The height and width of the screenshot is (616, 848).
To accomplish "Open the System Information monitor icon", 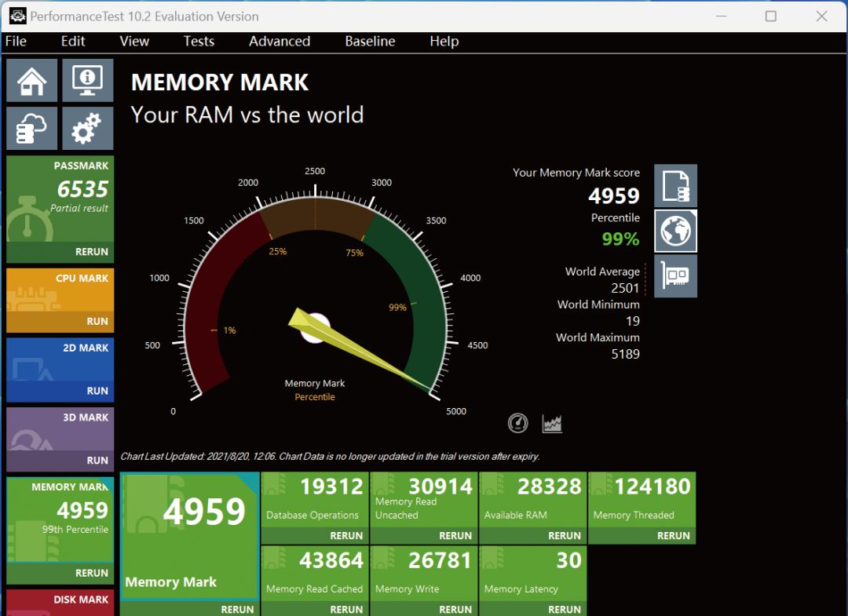I will (x=88, y=81).
